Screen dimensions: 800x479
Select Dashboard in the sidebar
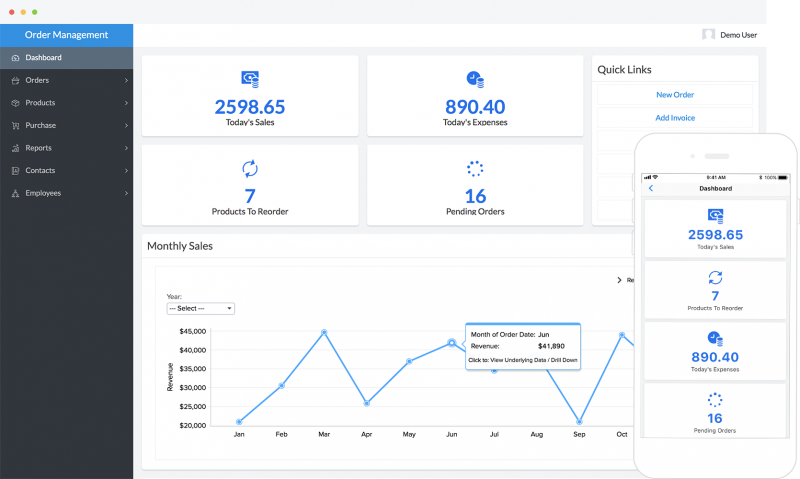click(x=44, y=58)
